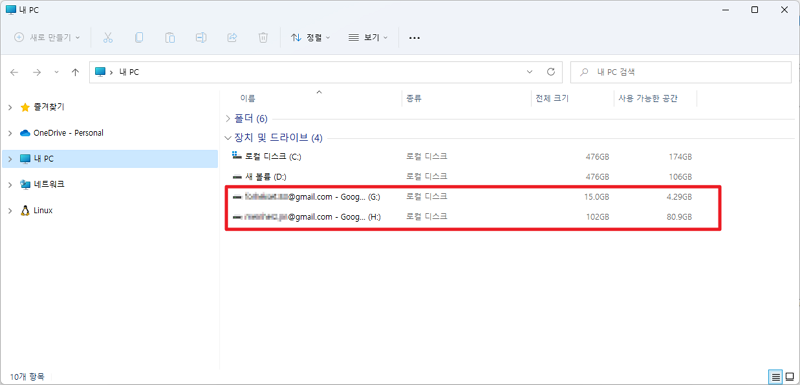800x385 pixels.
Task: Click the search magnifier icon
Action: 584,72
